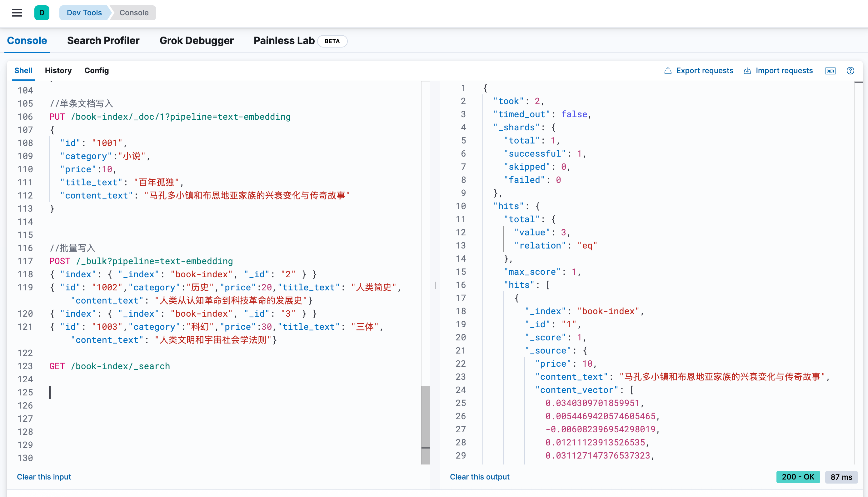Open the Grok Debugger tab

197,41
